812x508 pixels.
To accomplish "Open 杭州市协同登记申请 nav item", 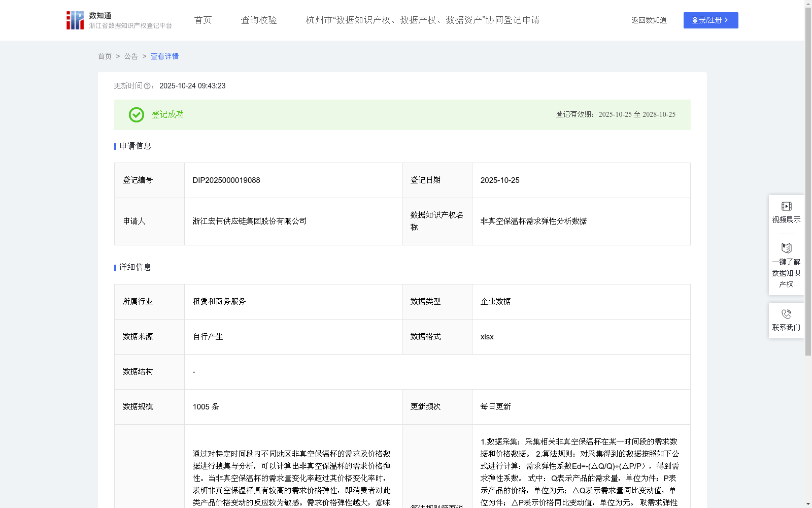I will point(423,20).
